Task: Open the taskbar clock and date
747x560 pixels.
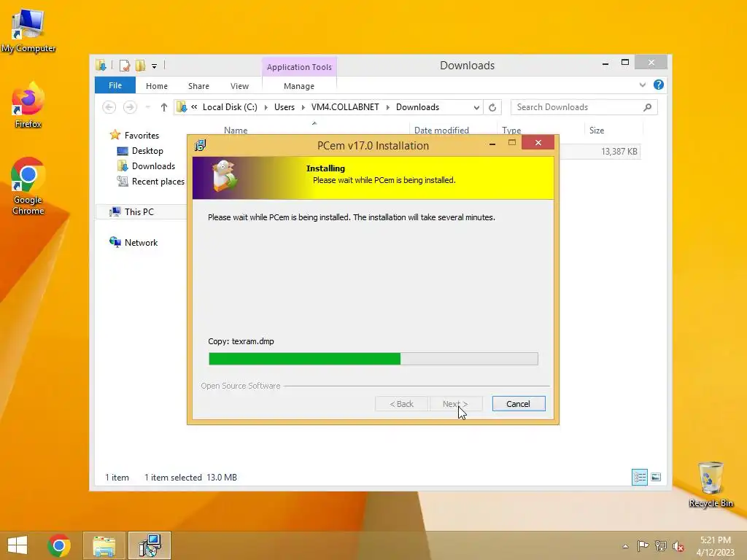Action: pyautogui.click(x=715, y=545)
